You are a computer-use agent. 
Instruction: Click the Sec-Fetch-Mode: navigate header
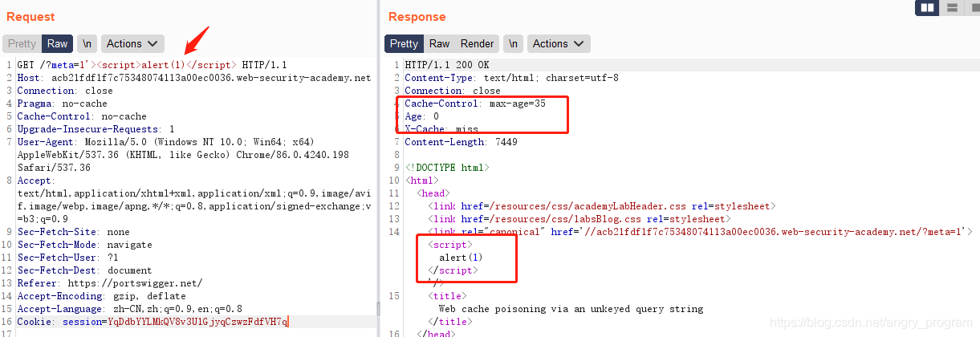(x=84, y=245)
